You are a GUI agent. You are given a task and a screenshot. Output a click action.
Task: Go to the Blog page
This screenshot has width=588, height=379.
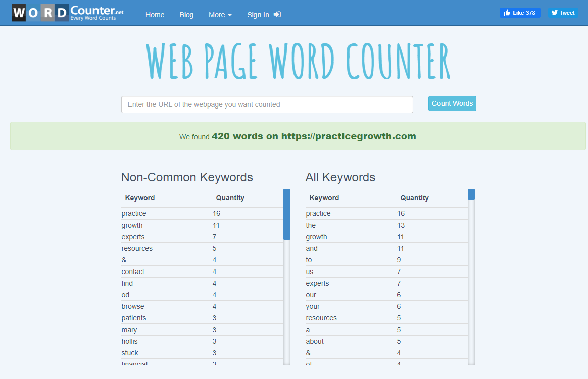pyautogui.click(x=186, y=15)
